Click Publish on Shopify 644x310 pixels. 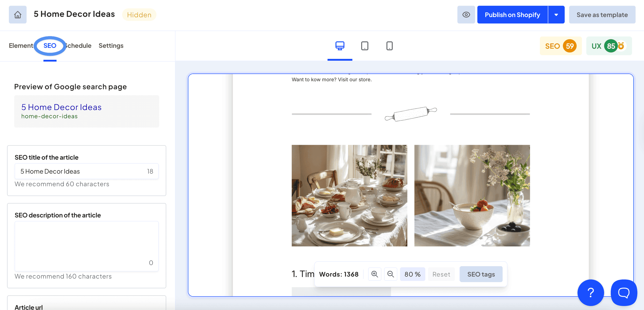[x=512, y=14]
